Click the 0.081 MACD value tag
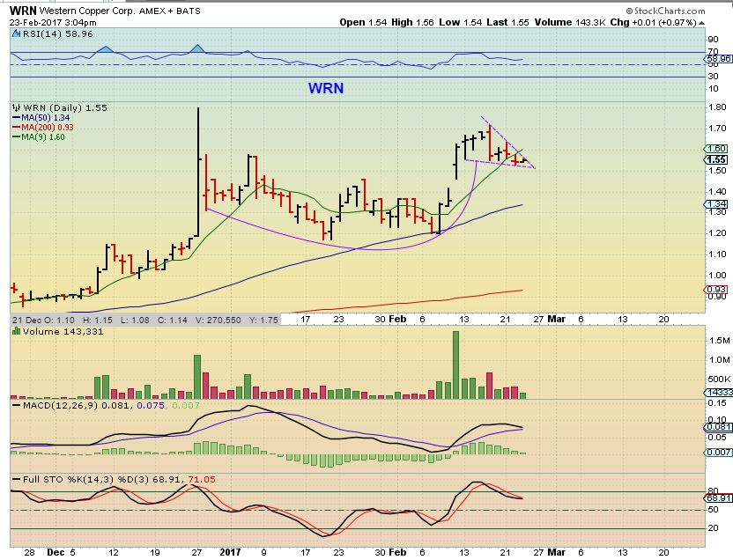 (718, 427)
